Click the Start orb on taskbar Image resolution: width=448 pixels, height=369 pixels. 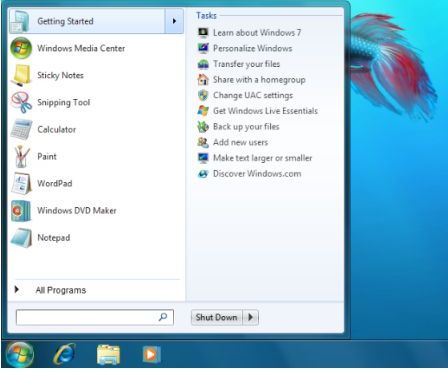pos(20,354)
